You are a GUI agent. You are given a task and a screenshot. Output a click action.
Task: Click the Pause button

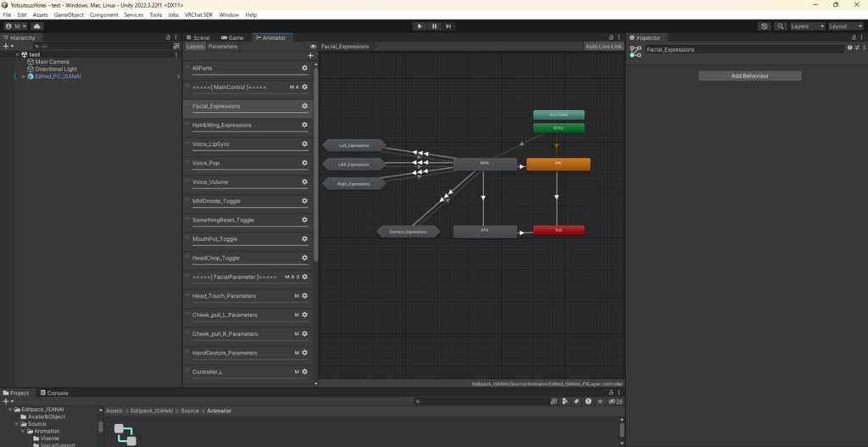(434, 26)
